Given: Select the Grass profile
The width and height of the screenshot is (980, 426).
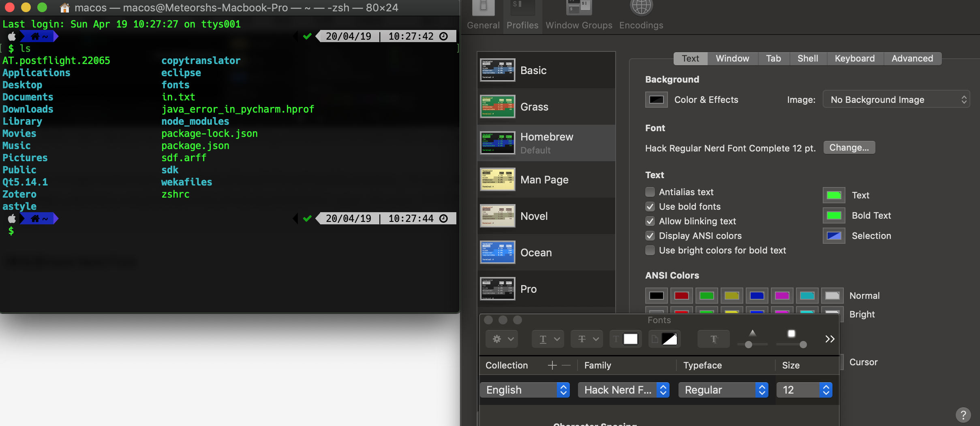Looking at the screenshot, I should pyautogui.click(x=546, y=106).
